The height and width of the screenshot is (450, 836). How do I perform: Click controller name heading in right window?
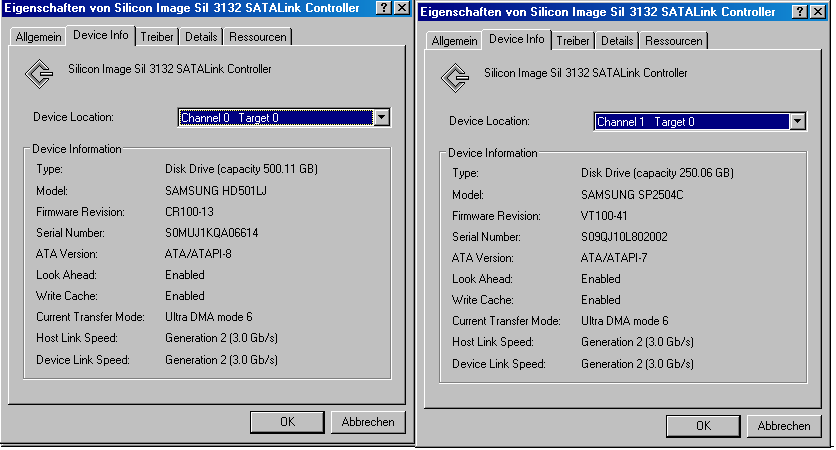pyautogui.click(x=585, y=73)
